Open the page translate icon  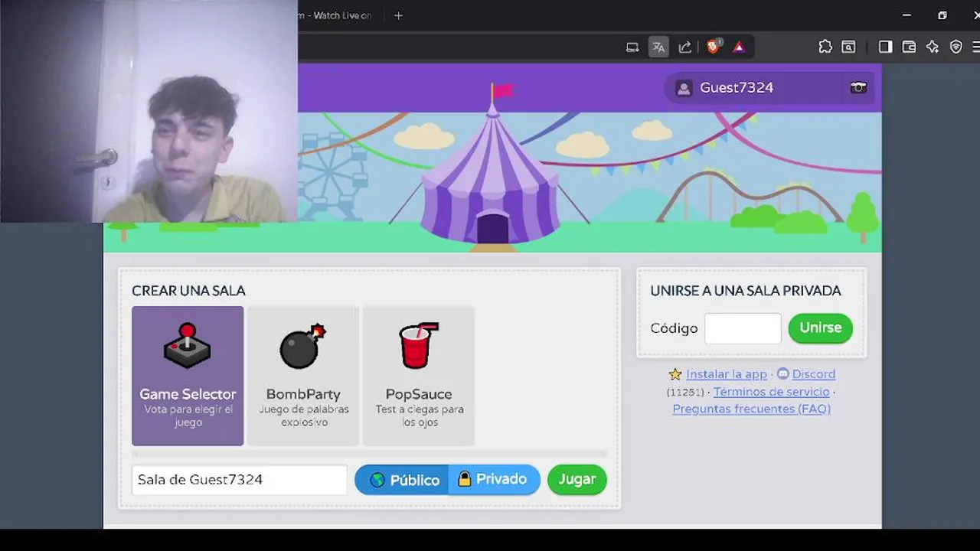(658, 47)
